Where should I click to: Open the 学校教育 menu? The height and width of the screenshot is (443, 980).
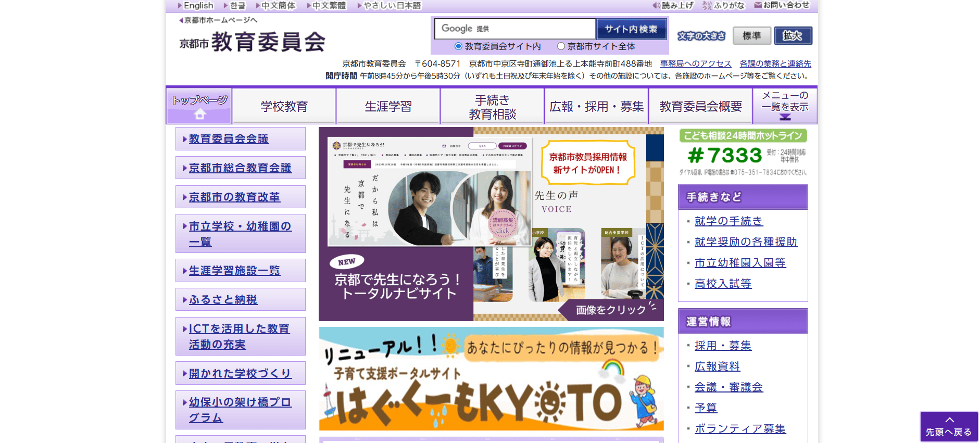tap(284, 107)
